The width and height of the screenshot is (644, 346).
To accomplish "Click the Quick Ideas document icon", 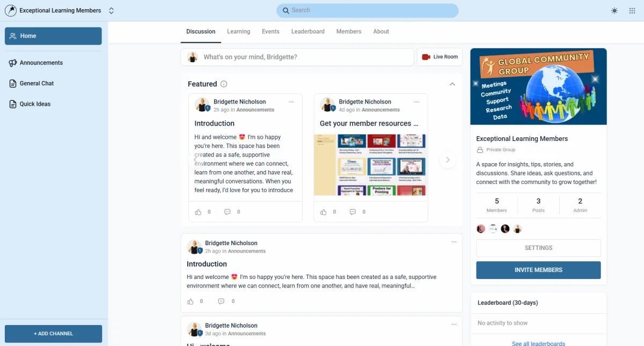I will tap(13, 104).
